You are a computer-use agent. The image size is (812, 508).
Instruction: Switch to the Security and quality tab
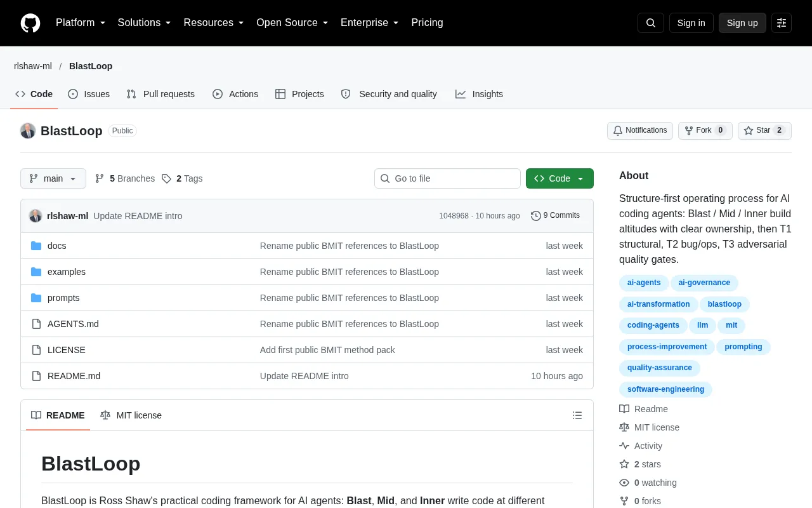coord(389,94)
